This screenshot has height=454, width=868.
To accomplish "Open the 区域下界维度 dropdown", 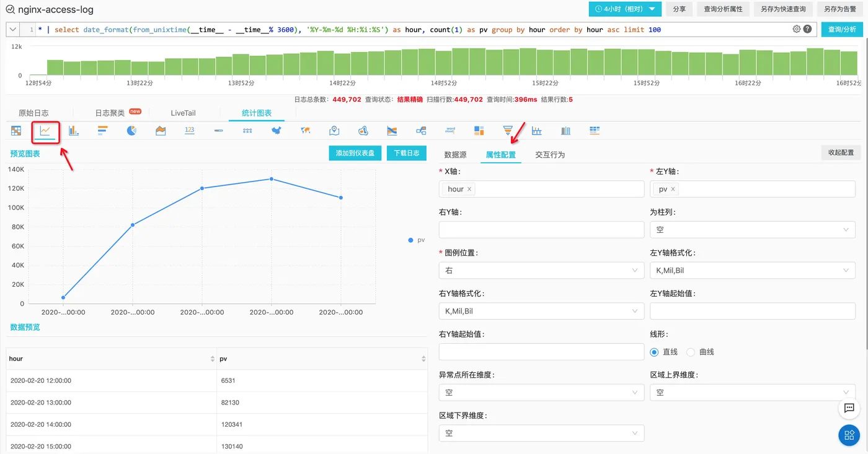I will point(541,434).
